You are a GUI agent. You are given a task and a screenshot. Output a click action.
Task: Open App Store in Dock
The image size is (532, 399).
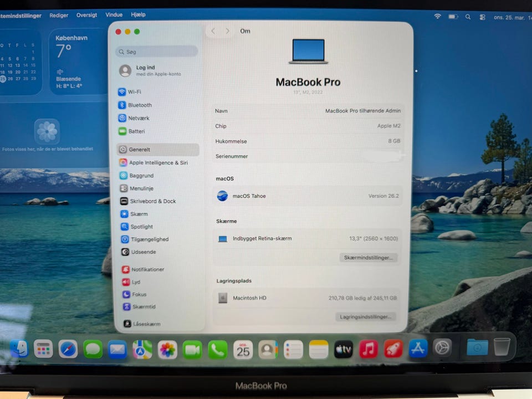click(418, 348)
